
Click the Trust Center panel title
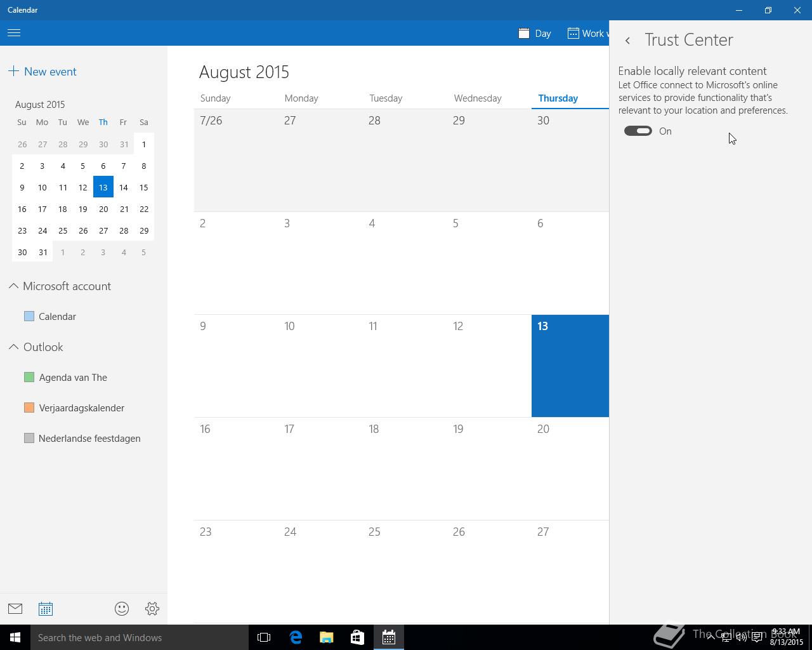[x=689, y=40]
